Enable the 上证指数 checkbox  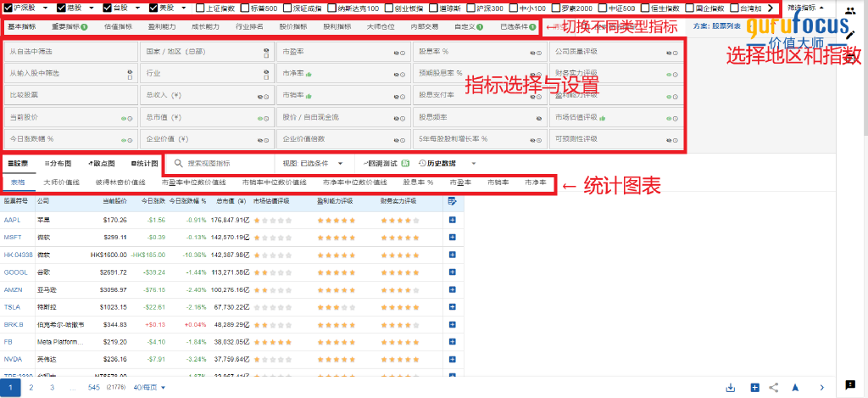[x=200, y=8]
